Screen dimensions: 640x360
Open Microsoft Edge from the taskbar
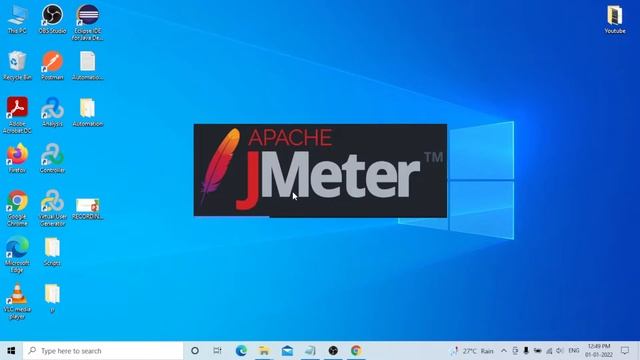(241, 351)
